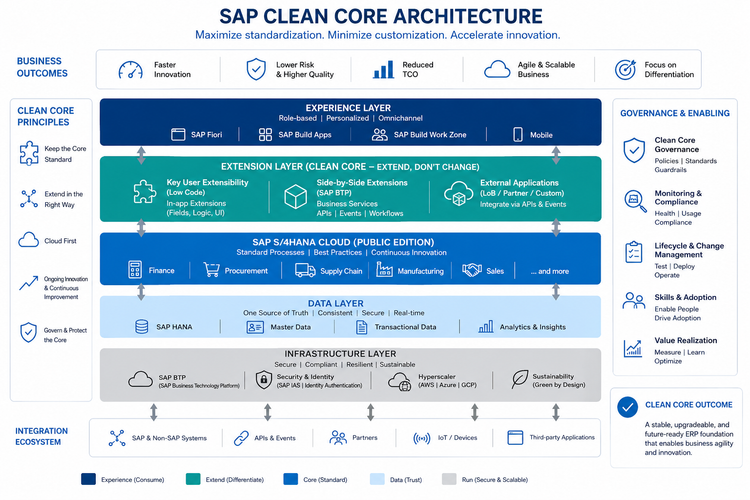Viewport: 750px width, 500px height.
Task: Click the Clean Core Outcome checkmark circle
Action: pyautogui.click(x=627, y=407)
